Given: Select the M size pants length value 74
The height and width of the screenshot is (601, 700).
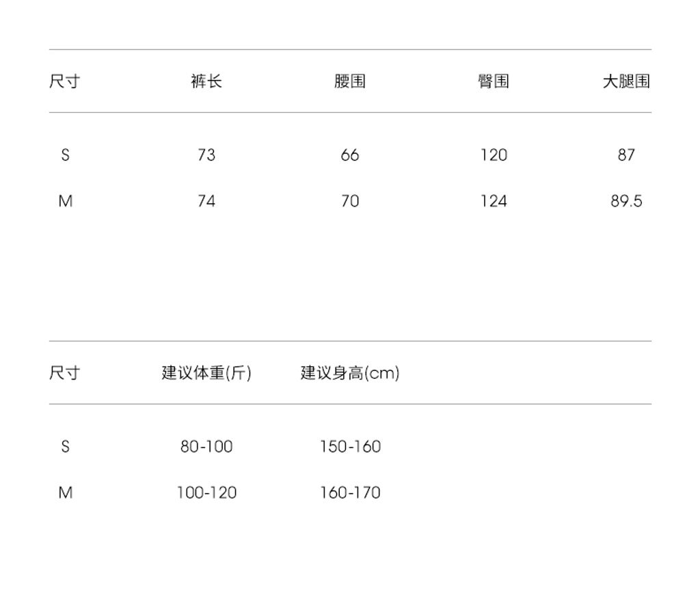Looking at the screenshot, I should [x=206, y=201].
